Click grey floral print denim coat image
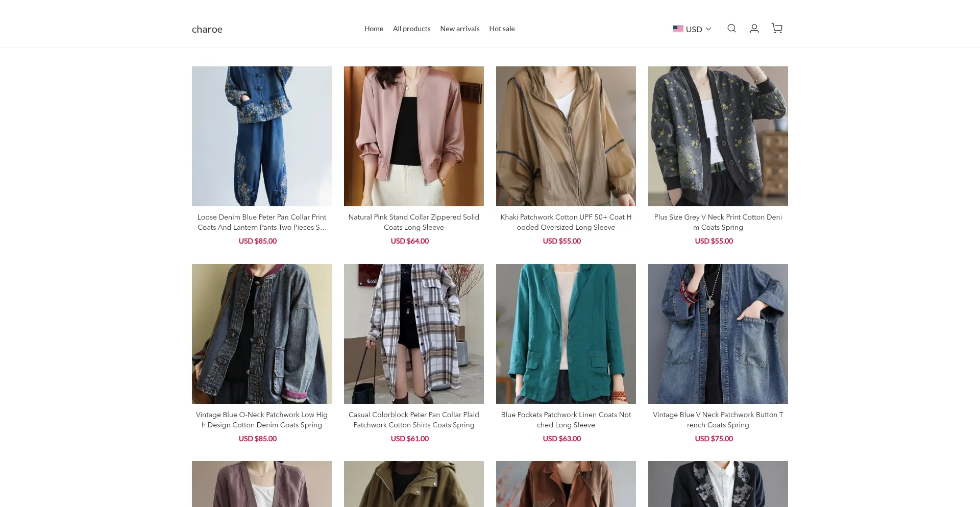Screen dimensions: 980x507 tap(718, 136)
